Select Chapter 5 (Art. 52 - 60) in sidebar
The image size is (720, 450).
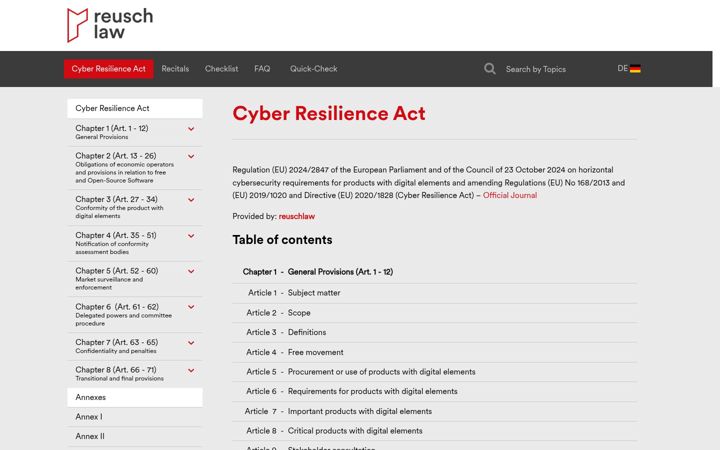(117, 271)
